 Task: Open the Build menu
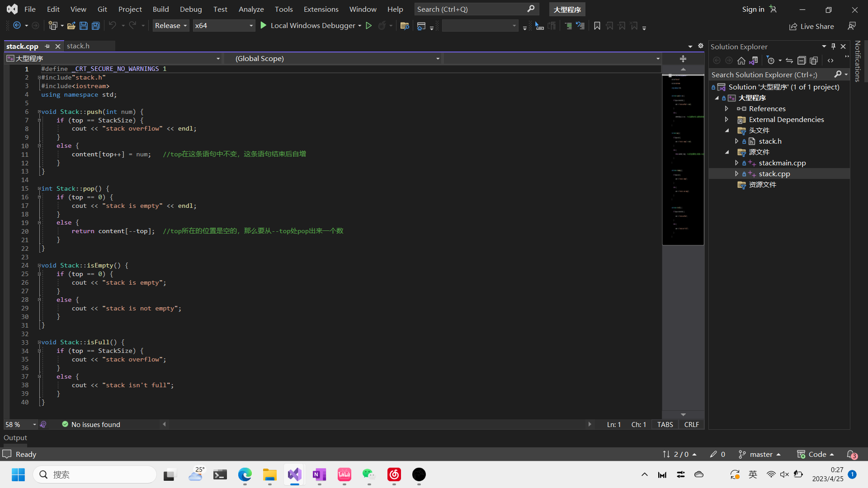click(160, 9)
